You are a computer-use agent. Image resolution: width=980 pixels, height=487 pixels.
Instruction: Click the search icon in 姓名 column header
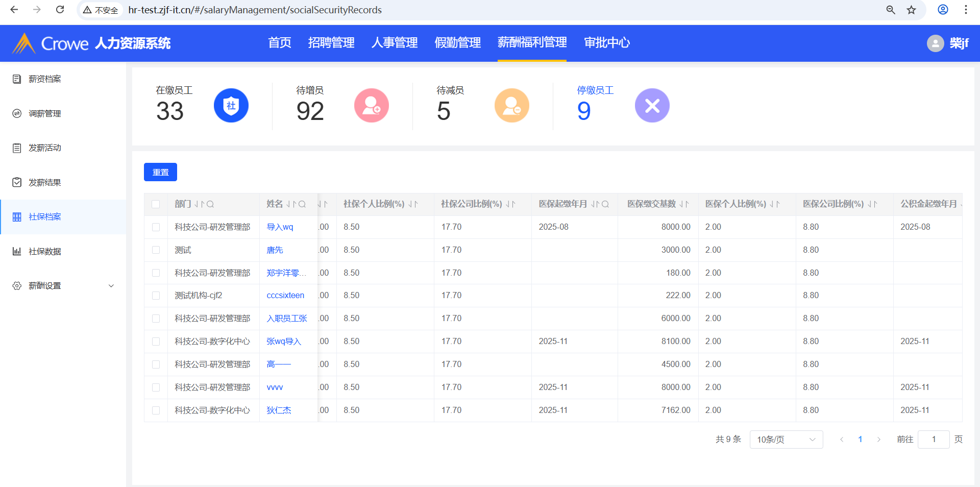[302, 204]
